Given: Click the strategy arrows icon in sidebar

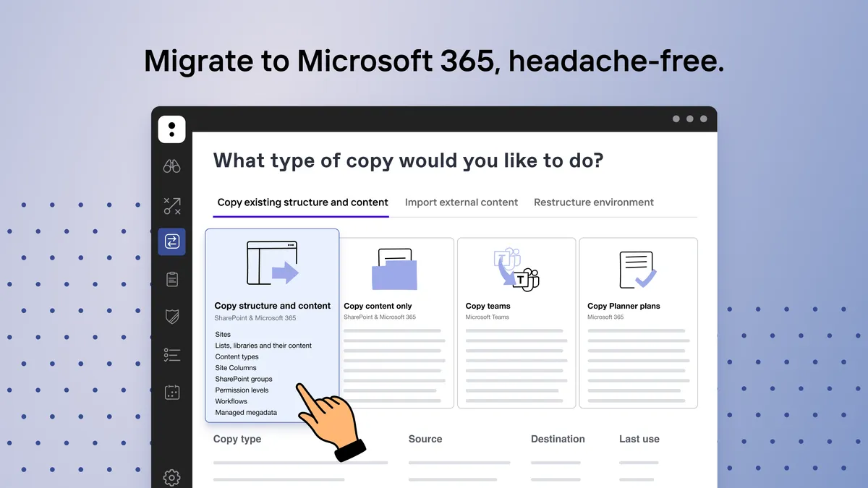Looking at the screenshot, I should click(x=171, y=205).
